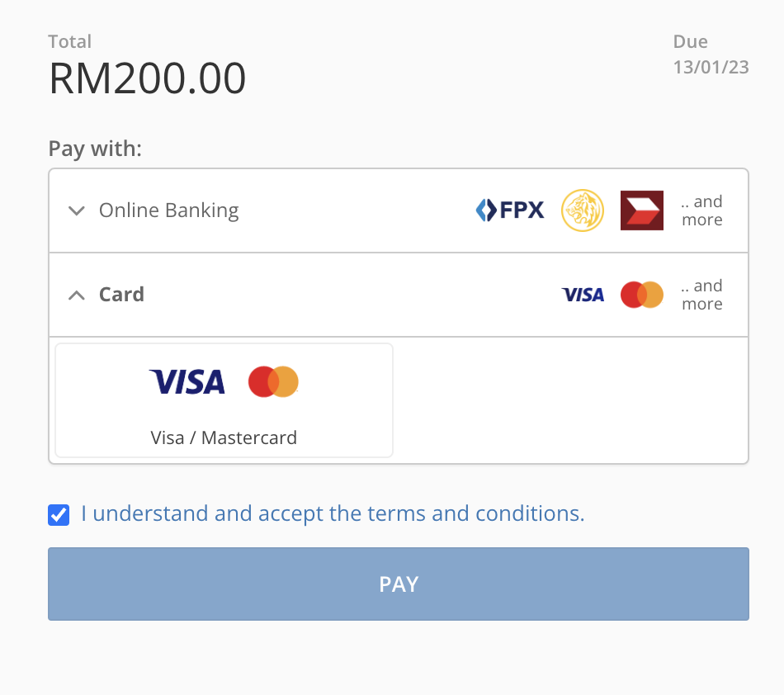Click '.. and more' in the Online Banking row

point(701,210)
